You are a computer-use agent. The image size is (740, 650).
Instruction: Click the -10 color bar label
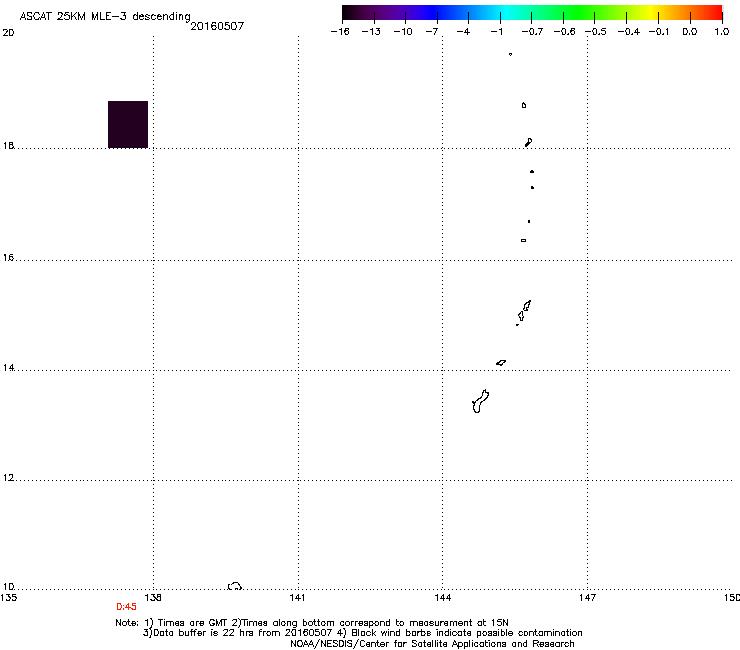(x=403, y=32)
